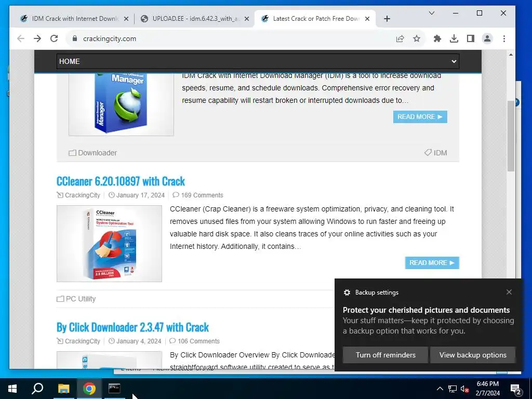532x399 pixels.
Task: Open the Chrome three-dot menu
Action: 504,38
